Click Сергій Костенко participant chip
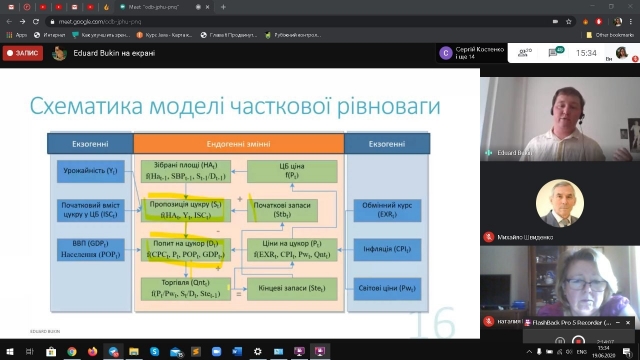 coord(472,53)
